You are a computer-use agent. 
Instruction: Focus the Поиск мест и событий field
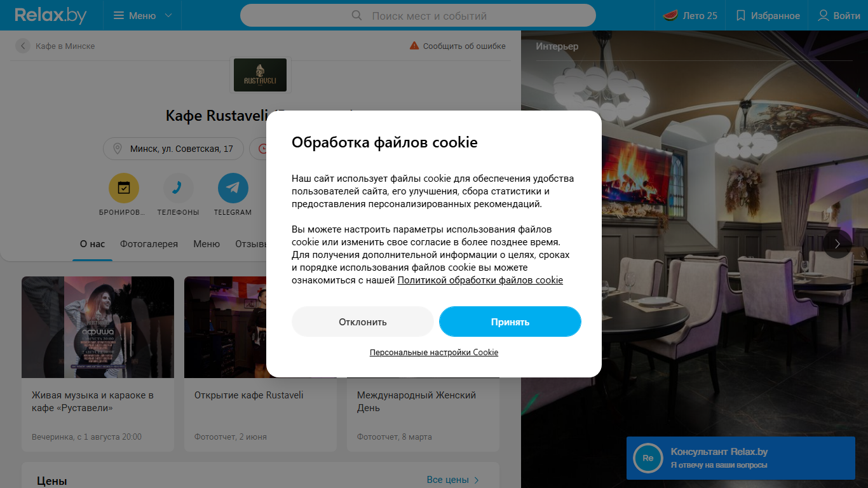tap(418, 15)
